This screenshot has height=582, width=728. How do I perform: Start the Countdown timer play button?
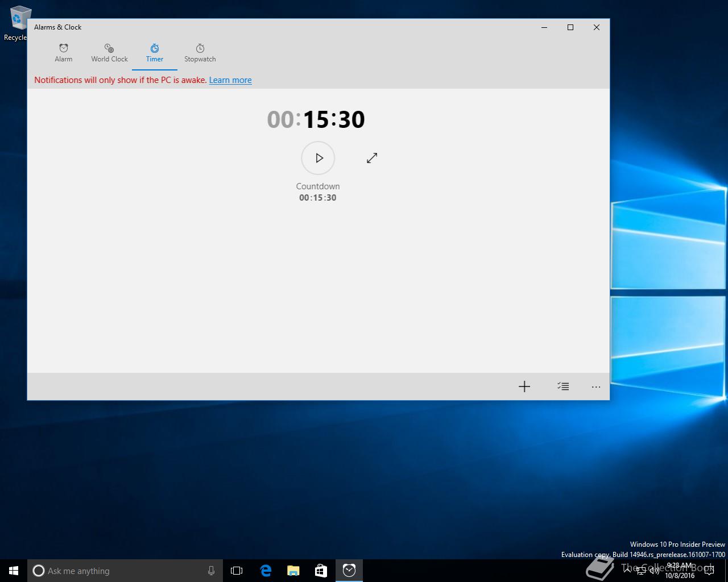pos(318,158)
